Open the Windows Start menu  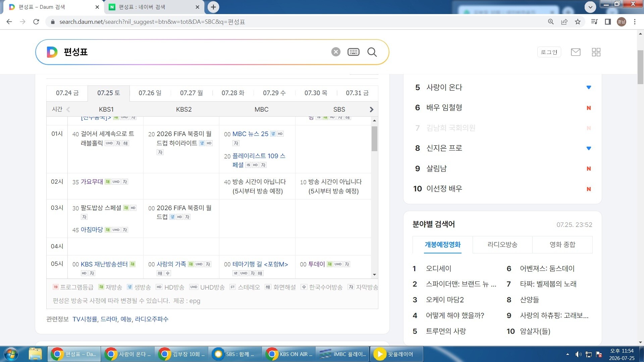click(x=11, y=354)
